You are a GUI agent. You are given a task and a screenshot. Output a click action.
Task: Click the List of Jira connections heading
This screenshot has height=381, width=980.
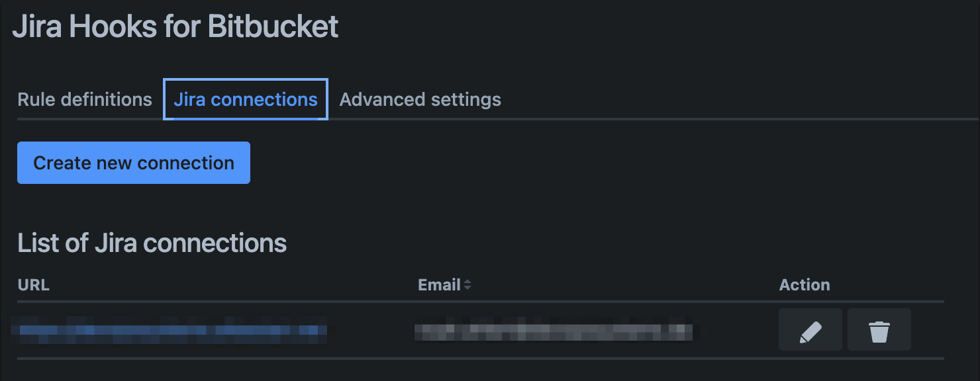pos(152,243)
